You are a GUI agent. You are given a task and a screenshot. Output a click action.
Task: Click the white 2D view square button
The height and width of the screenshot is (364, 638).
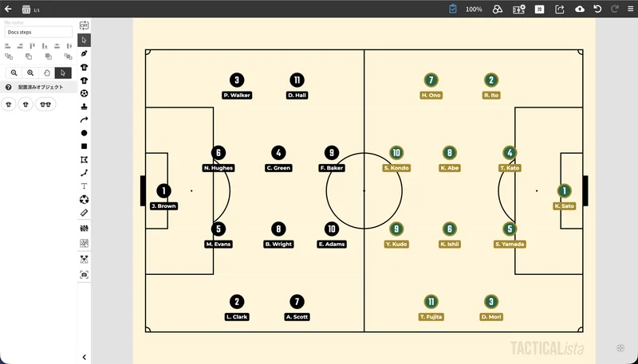[x=539, y=10]
